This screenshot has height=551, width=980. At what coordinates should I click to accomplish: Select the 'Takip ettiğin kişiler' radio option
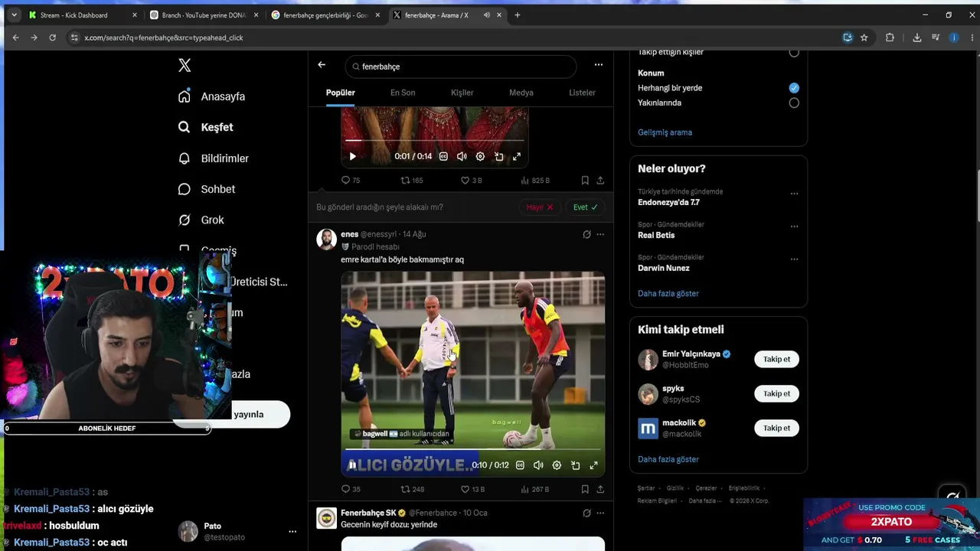794,54
